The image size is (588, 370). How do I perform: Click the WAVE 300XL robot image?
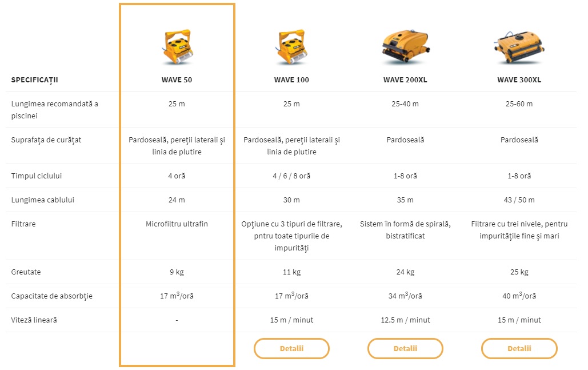(x=518, y=45)
